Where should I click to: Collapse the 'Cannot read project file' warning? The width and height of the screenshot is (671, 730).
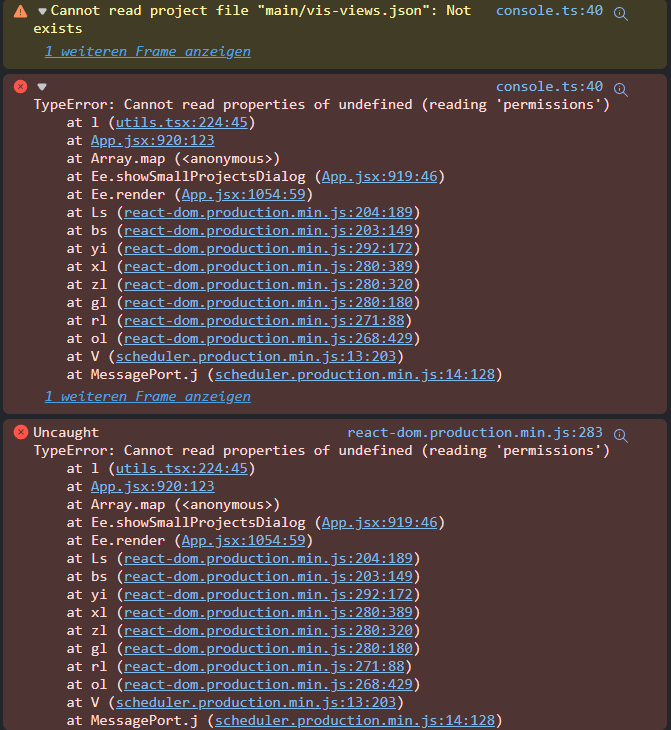(x=42, y=11)
